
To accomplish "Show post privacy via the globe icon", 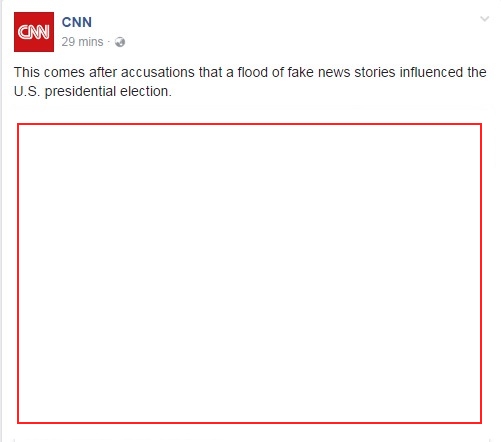I will 120,42.
